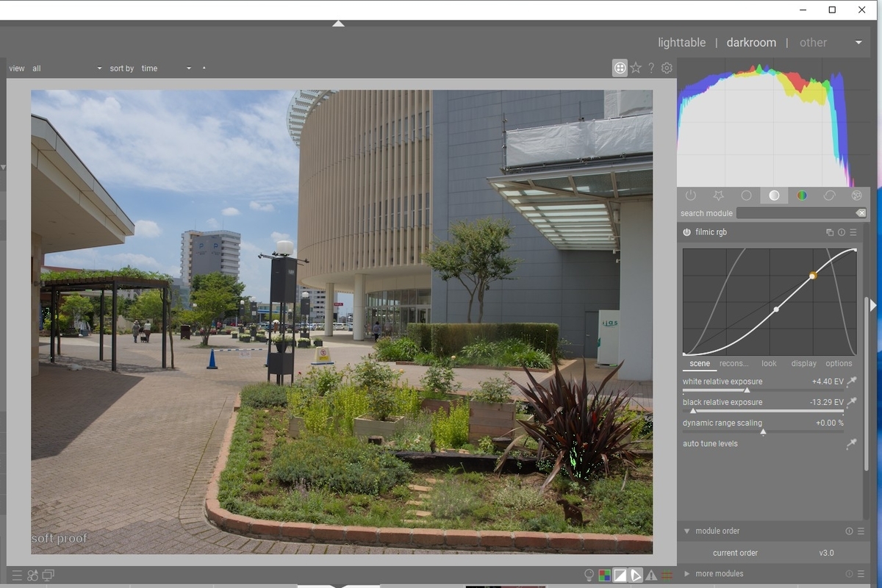Open the other views label
Image resolution: width=882 pixels, height=588 pixels.
click(x=813, y=43)
